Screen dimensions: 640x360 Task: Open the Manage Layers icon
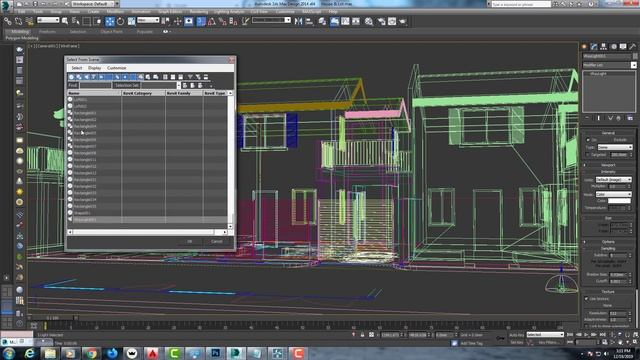coord(322,21)
